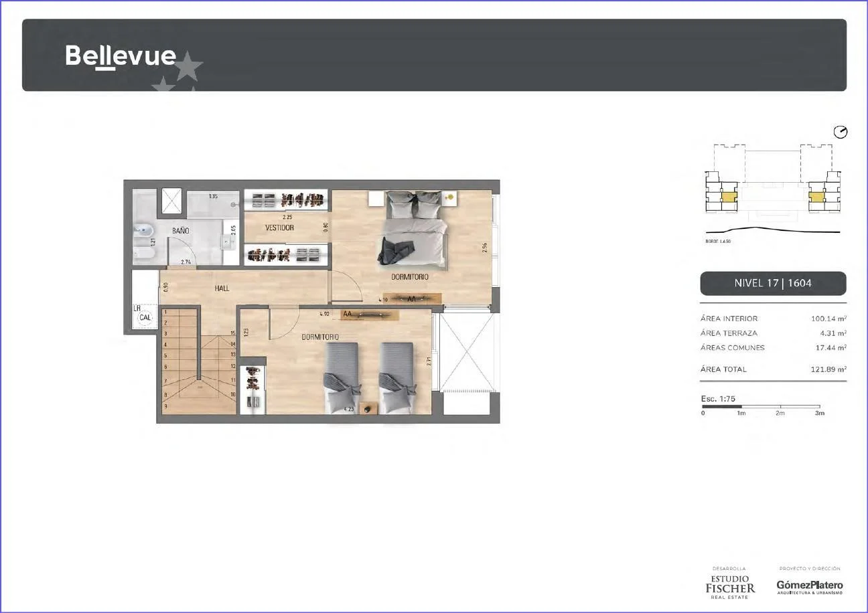868x613 pixels.
Task: Click the CAL water heater circle symbol
Action: [145, 318]
